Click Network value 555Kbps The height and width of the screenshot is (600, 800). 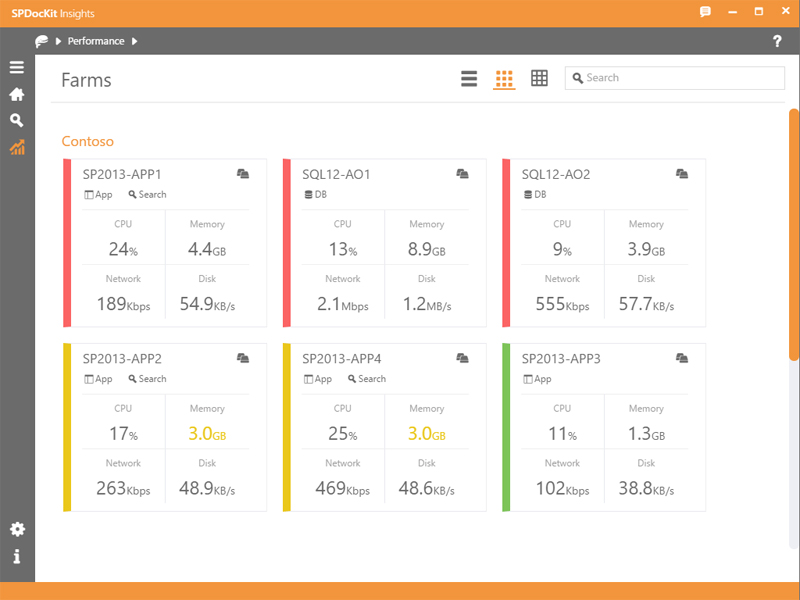click(x=562, y=304)
